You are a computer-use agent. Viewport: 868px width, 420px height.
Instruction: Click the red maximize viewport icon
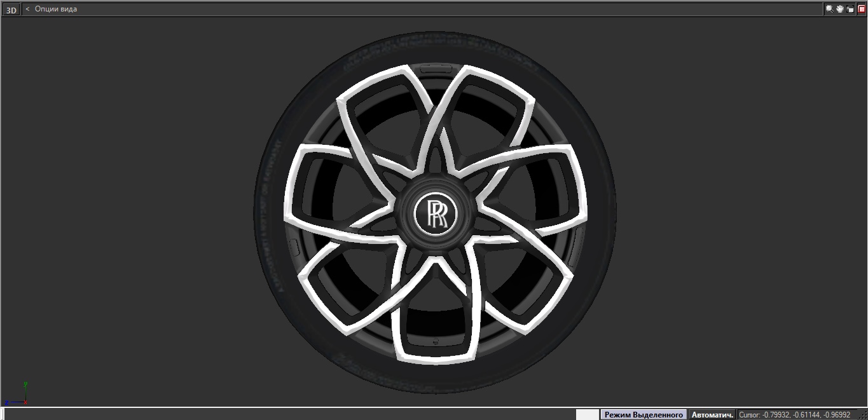tap(862, 9)
